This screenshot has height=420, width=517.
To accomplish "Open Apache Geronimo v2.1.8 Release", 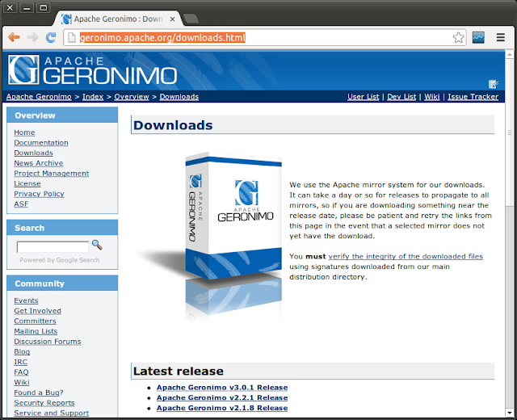I will point(222,408).
